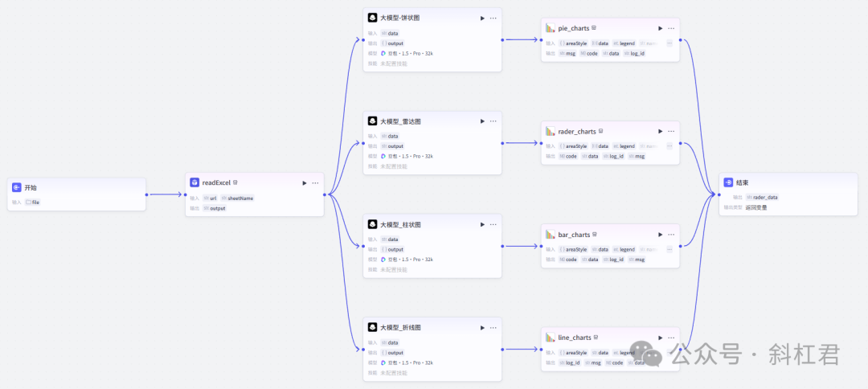The height and width of the screenshot is (389, 868).
Task: Run the readExcel node
Action: tap(304, 182)
